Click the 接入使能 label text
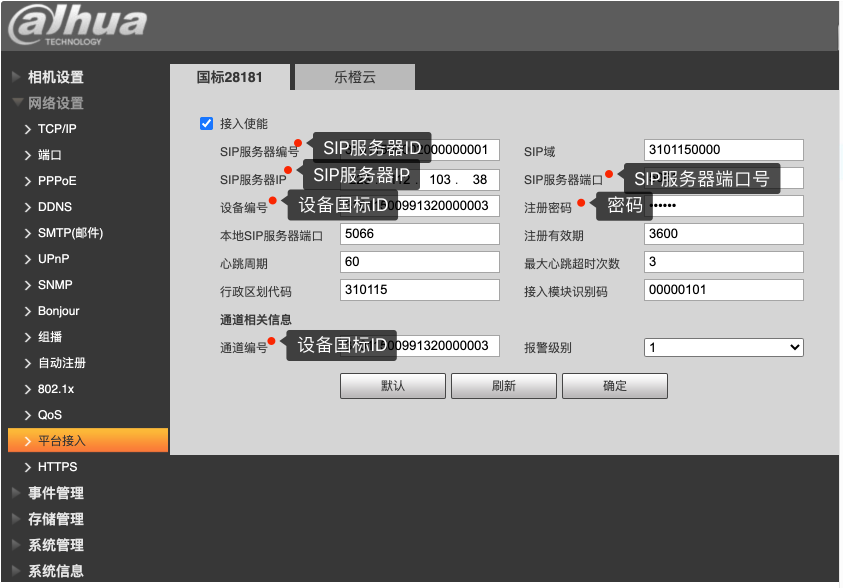 tap(244, 124)
